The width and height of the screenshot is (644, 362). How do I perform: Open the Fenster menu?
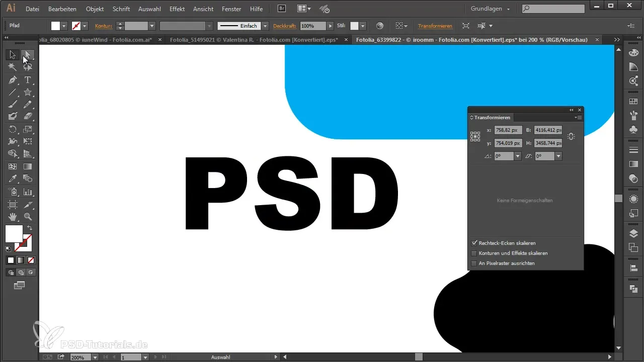231,9
